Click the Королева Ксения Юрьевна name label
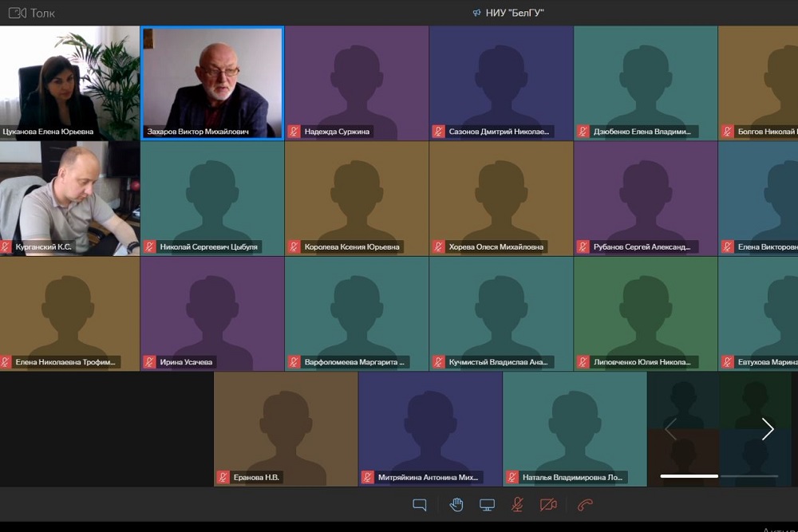The height and width of the screenshot is (532, 798). [x=352, y=247]
